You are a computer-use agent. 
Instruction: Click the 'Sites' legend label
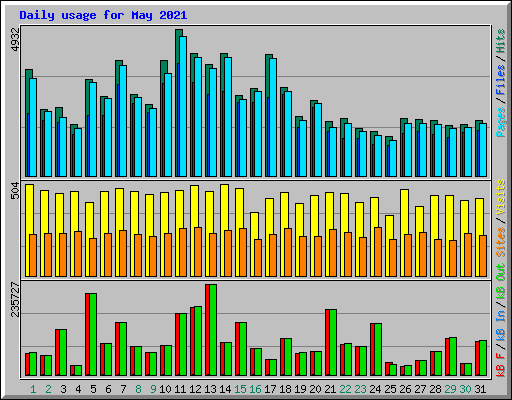pos(501,242)
